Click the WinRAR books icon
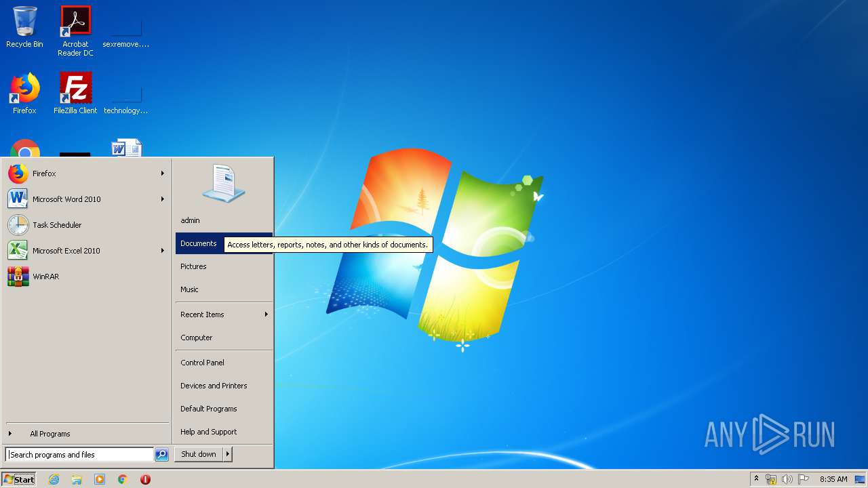The image size is (868, 488). [18, 277]
